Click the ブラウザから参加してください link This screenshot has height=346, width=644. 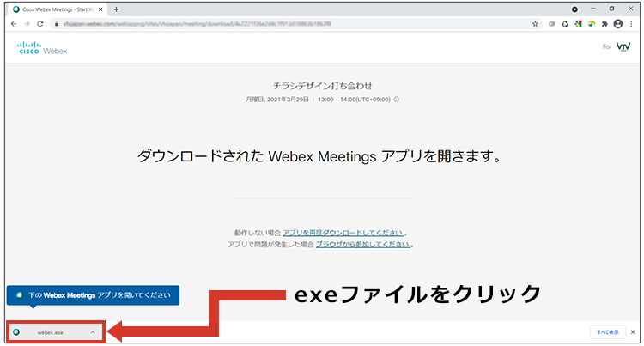363,244
